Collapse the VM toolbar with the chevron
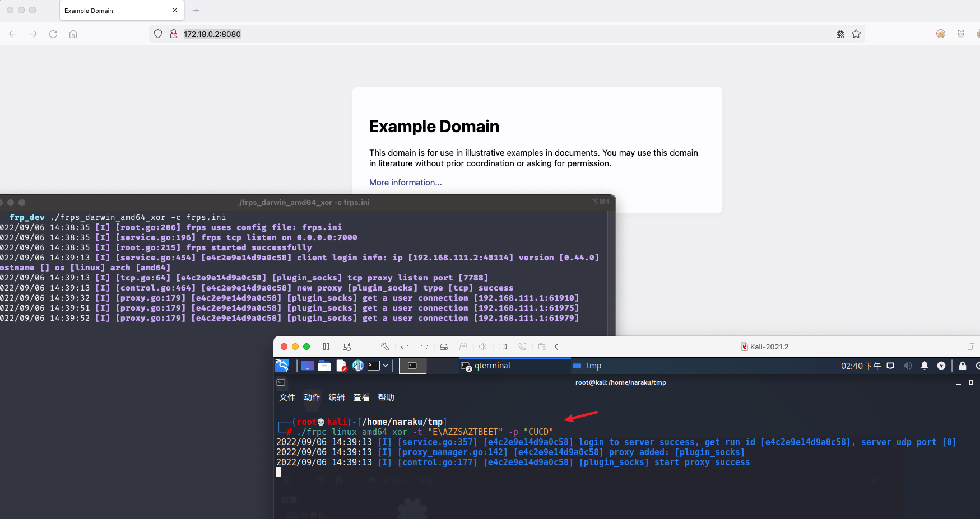Image resolution: width=980 pixels, height=519 pixels. point(556,347)
